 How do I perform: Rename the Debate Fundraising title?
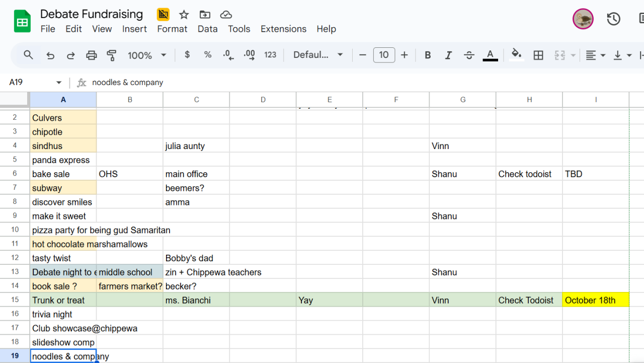(x=92, y=14)
